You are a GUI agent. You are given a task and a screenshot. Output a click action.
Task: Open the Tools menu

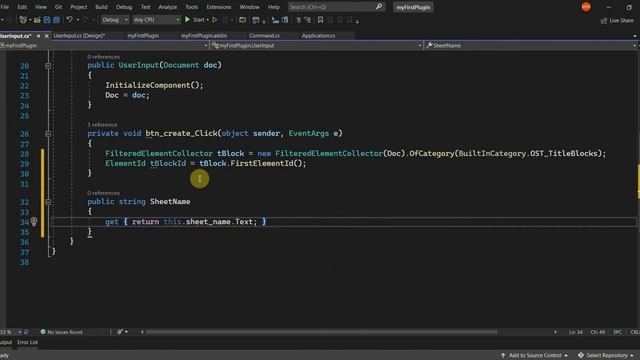191,7
